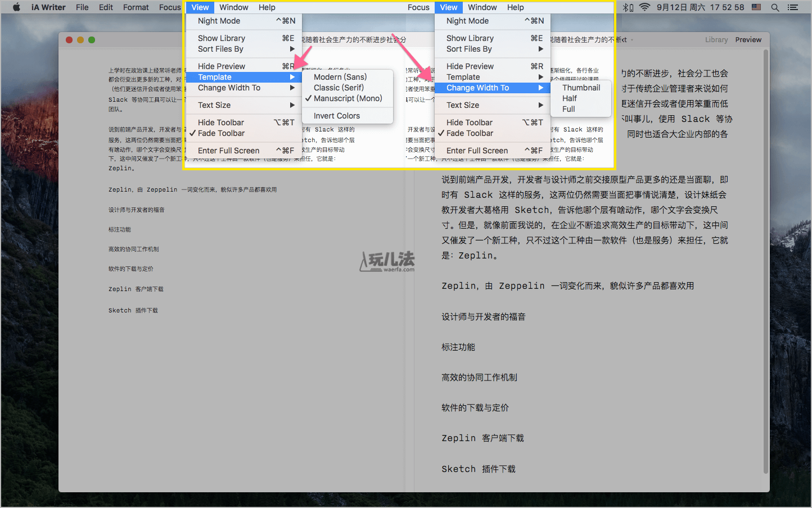Open the iA Writer application menu
This screenshot has height=508, width=812.
[48, 7]
